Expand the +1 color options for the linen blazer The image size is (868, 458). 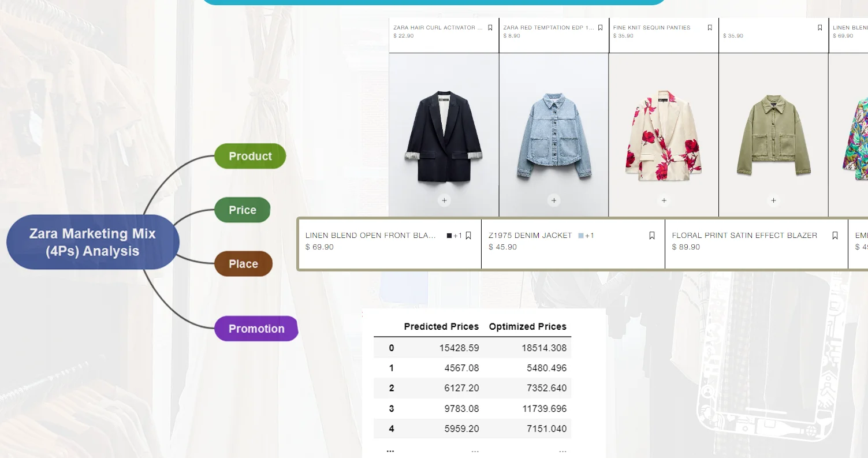point(458,235)
